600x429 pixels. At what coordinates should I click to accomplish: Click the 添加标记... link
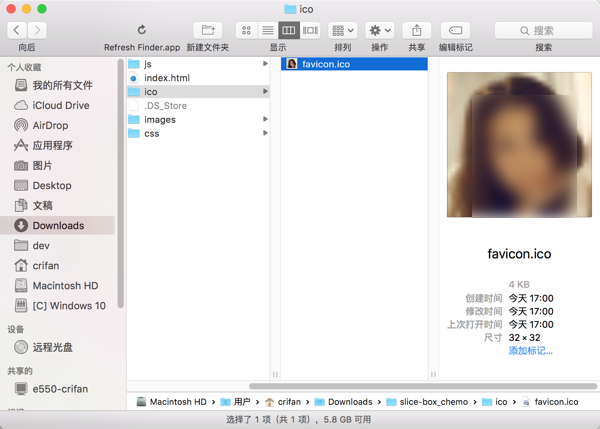click(x=530, y=351)
